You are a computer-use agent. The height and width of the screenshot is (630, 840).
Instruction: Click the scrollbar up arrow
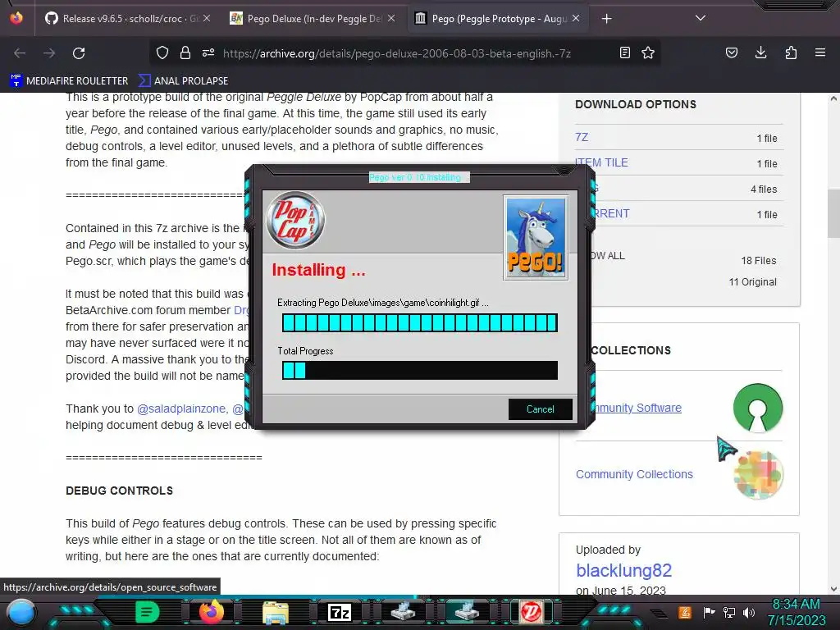[x=833, y=99]
